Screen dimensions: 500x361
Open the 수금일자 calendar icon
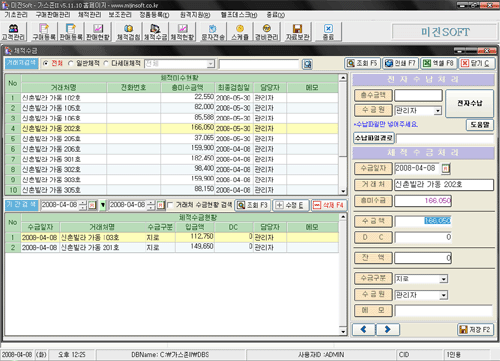pyautogui.click(x=445, y=168)
